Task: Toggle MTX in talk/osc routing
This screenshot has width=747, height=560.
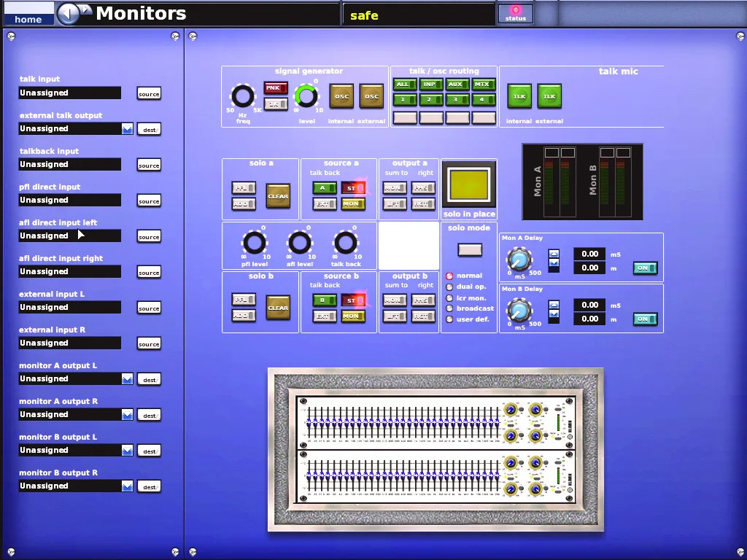Action: [x=484, y=85]
